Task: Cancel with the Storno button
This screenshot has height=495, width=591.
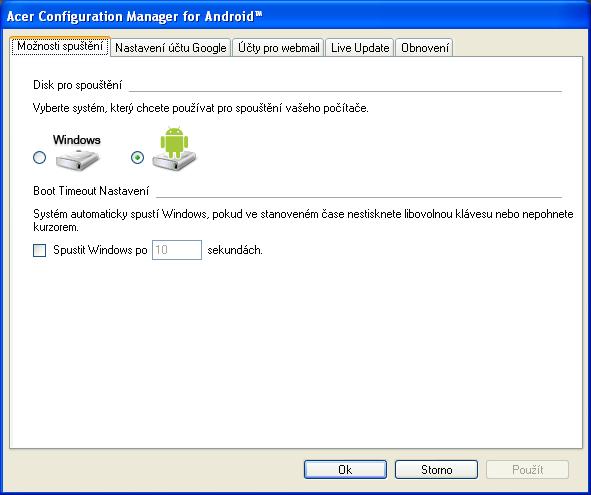Action: [436, 470]
